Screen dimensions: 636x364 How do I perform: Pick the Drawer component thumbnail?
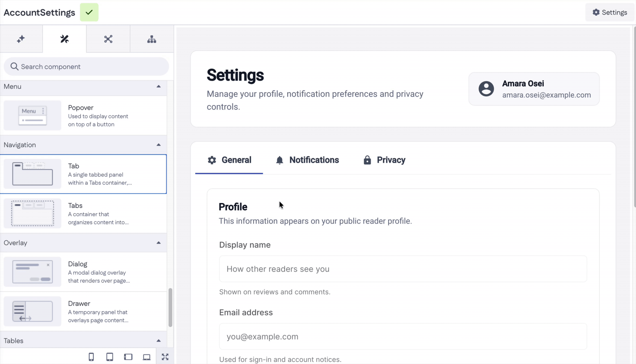point(32,312)
